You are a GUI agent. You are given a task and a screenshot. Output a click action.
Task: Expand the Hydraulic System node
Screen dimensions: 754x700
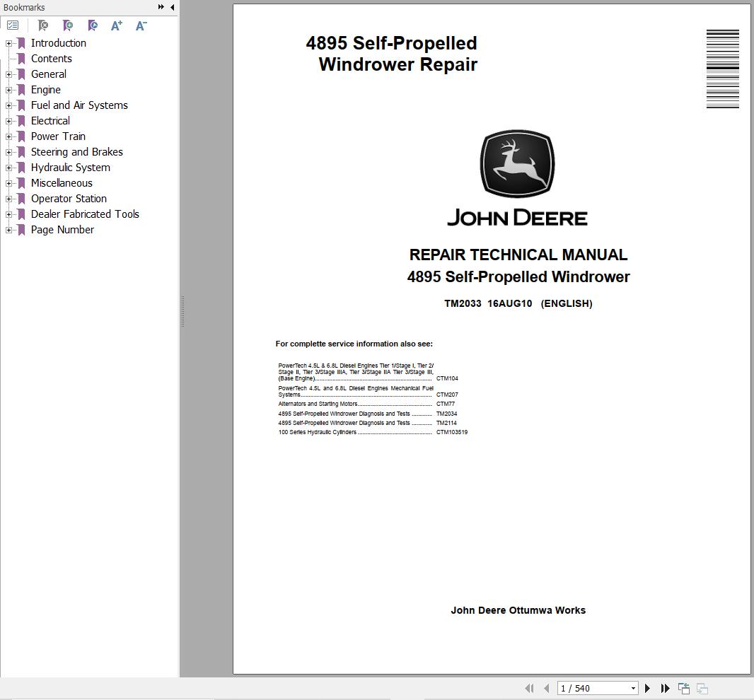(x=8, y=168)
